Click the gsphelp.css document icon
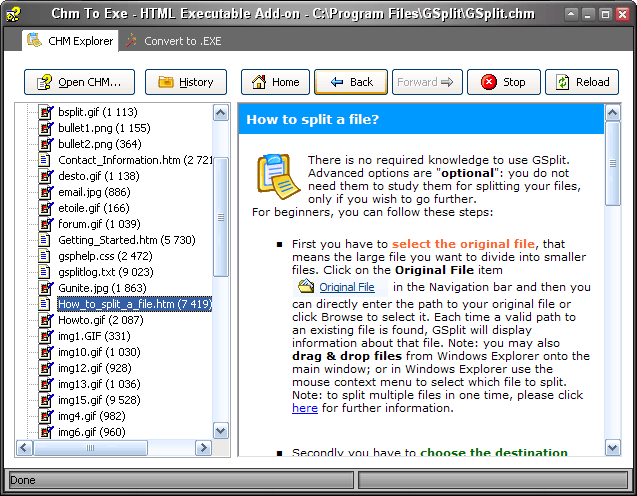The width and height of the screenshot is (637, 496). coord(44,256)
